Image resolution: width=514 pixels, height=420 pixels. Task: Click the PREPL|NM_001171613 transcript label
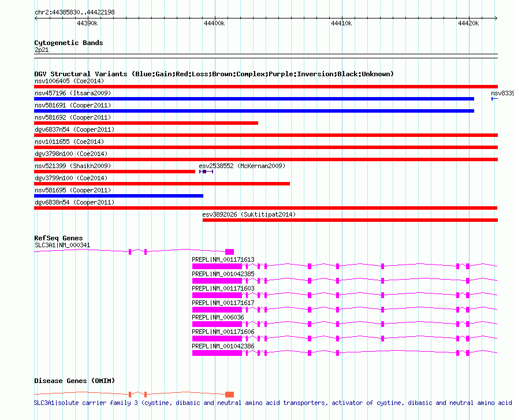click(224, 259)
